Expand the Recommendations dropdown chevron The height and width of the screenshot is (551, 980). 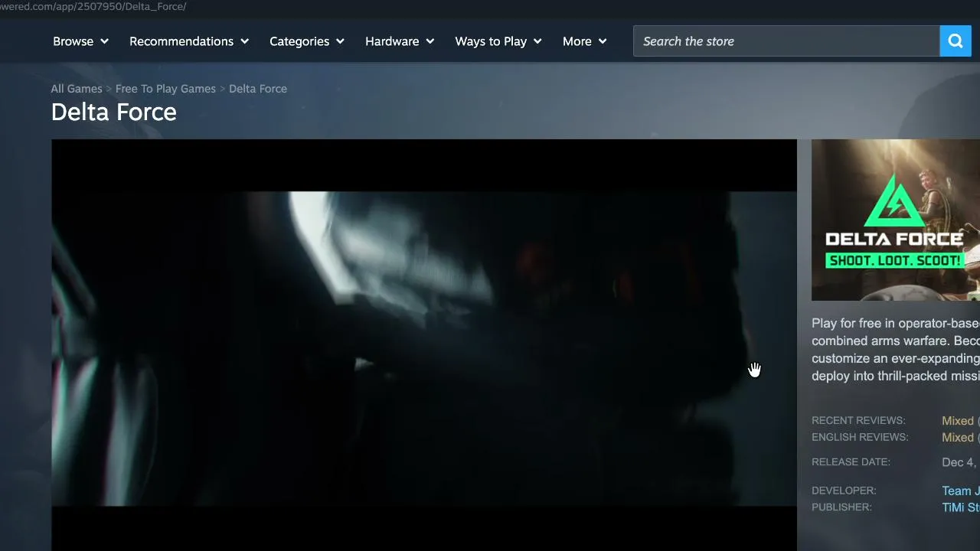[x=244, y=41]
